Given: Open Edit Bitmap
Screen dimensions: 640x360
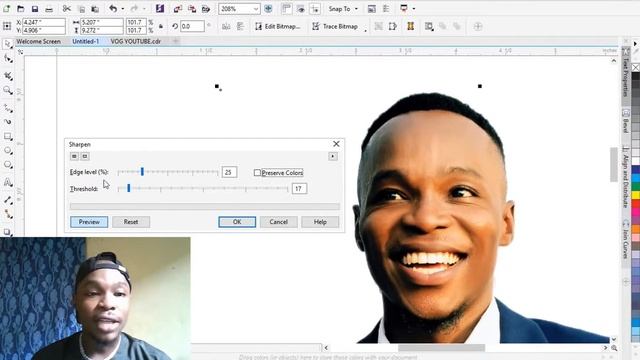Looking at the screenshot, I should coord(278,27).
